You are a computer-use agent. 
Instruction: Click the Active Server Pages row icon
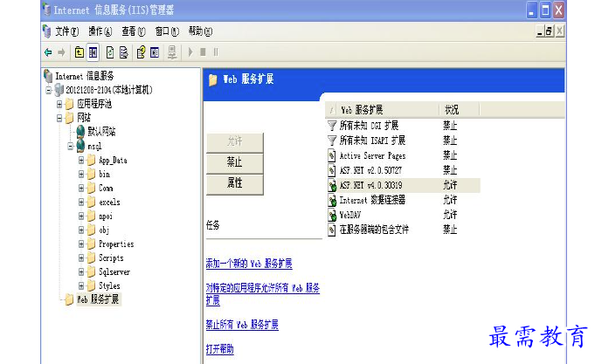[332, 155]
